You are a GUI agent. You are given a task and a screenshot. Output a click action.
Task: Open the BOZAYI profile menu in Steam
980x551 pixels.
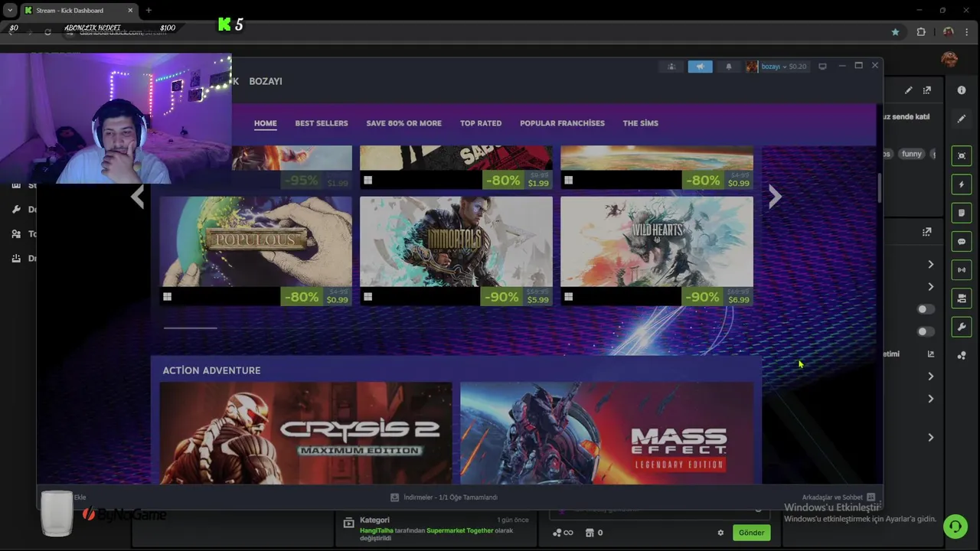(x=266, y=81)
